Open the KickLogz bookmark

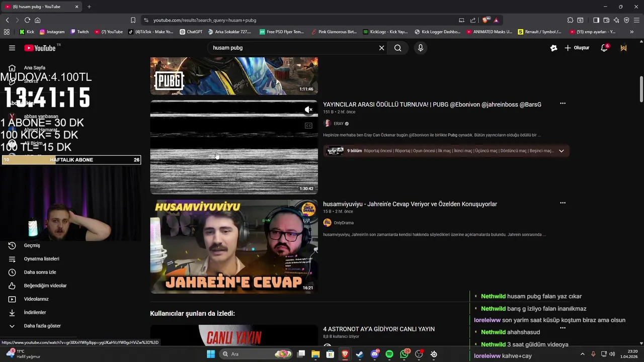click(385, 32)
